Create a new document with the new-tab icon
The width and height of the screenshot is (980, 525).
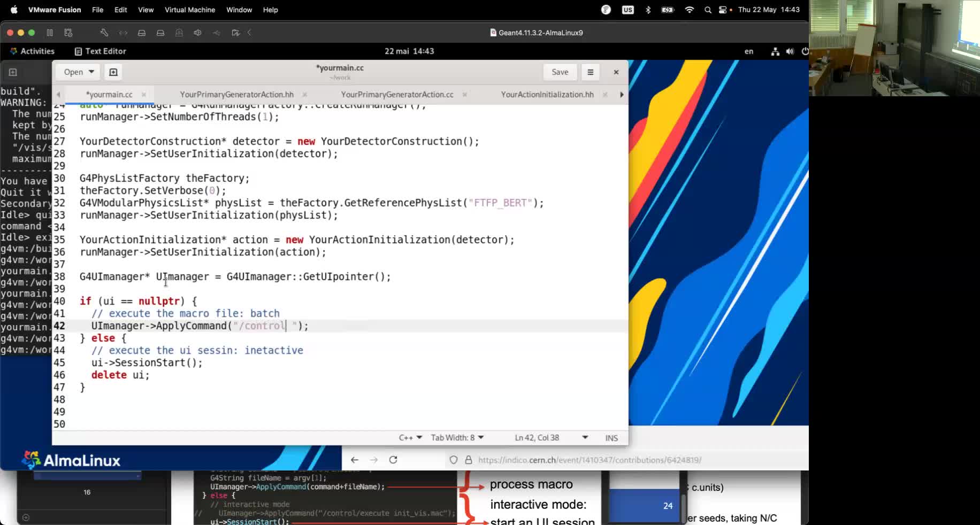113,72
